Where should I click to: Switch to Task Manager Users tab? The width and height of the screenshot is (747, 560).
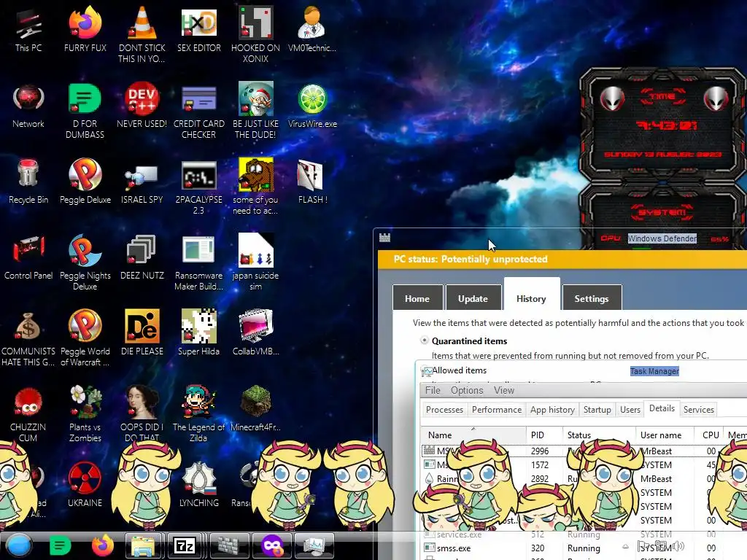[630, 410]
